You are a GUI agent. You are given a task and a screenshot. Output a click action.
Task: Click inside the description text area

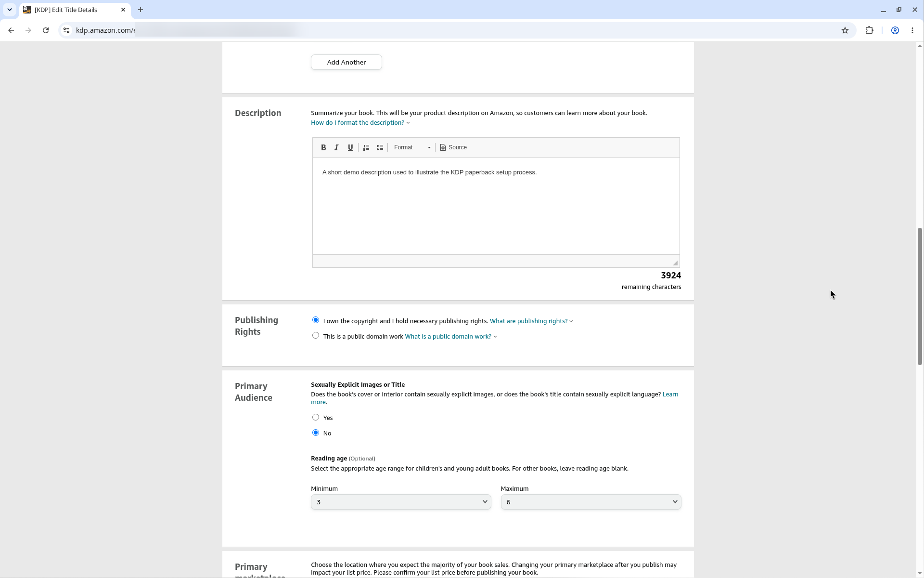coord(496,206)
